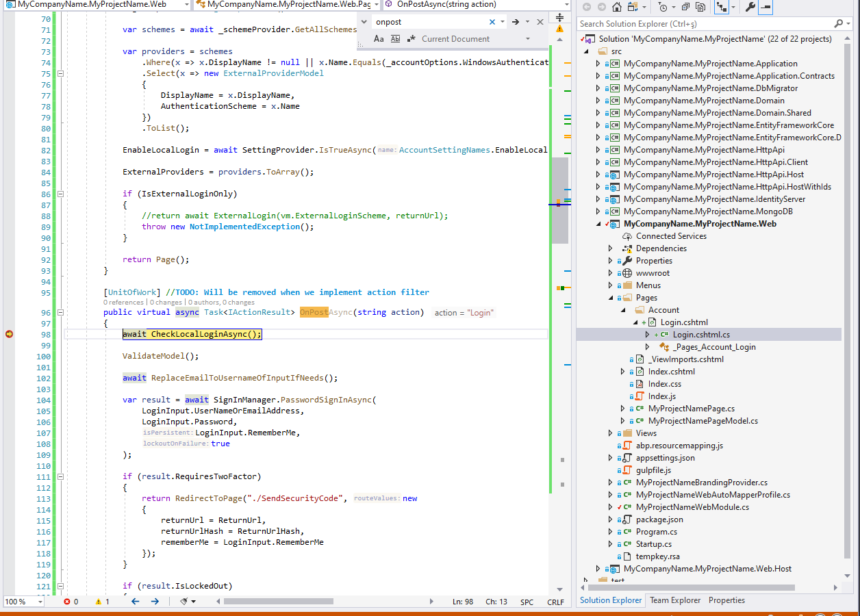Switch to the Team Explorer tab
Viewport: 860px width, 616px height.
click(x=675, y=600)
